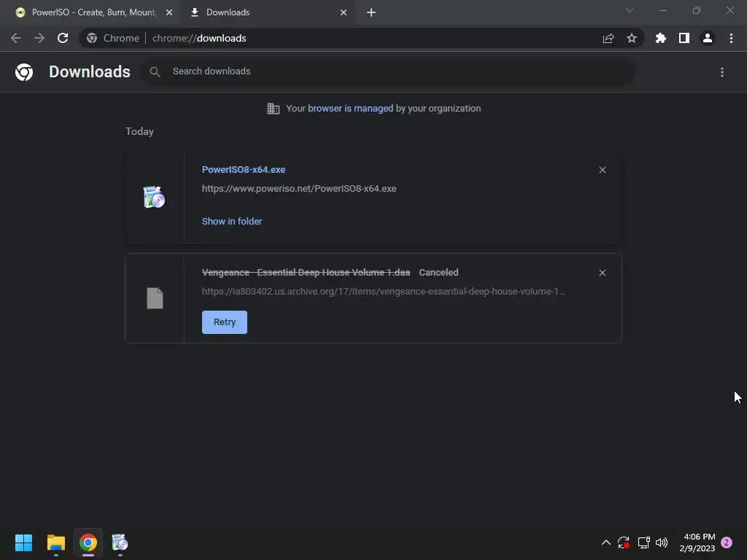Click the Chrome taskbar icon

click(x=88, y=542)
